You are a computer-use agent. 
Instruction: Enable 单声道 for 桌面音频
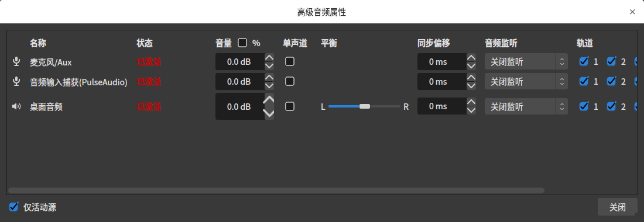pyautogui.click(x=290, y=106)
